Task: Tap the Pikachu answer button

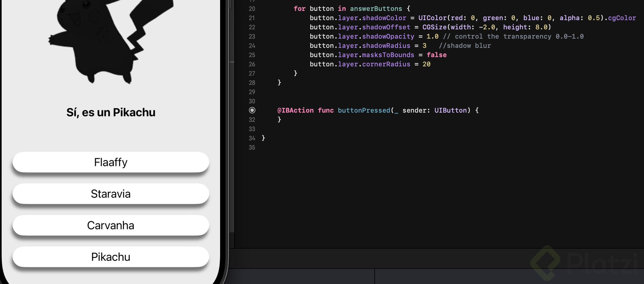Action: coord(111,257)
